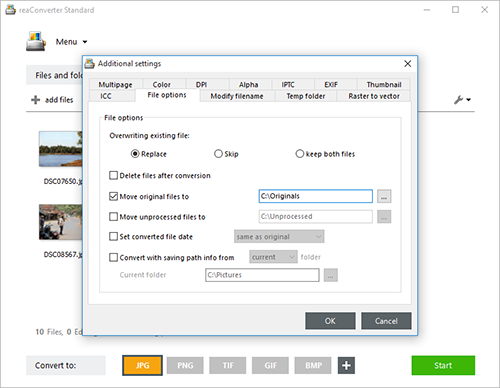Screen dimensions: 500x388
Task: Enable Delete files after conversion
Action: point(113,175)
